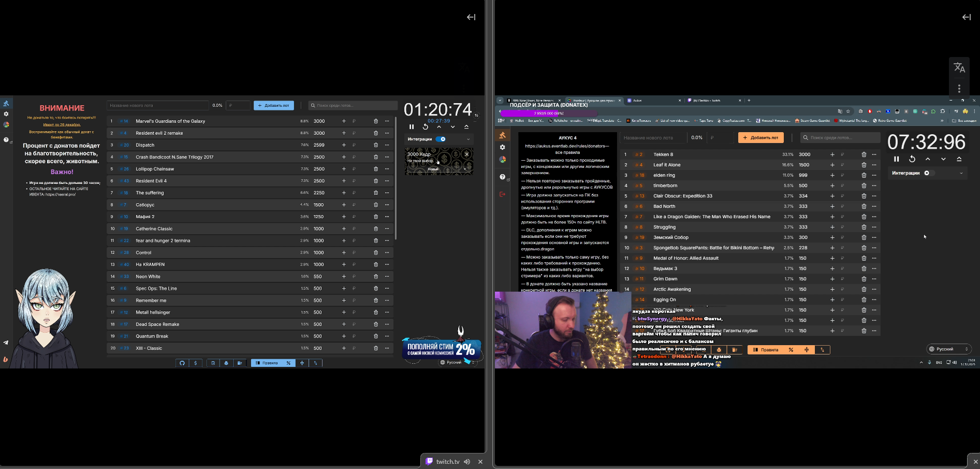Click the double-up arrow beside right timer
Screen dimensions: 980x469
[959, 159]
